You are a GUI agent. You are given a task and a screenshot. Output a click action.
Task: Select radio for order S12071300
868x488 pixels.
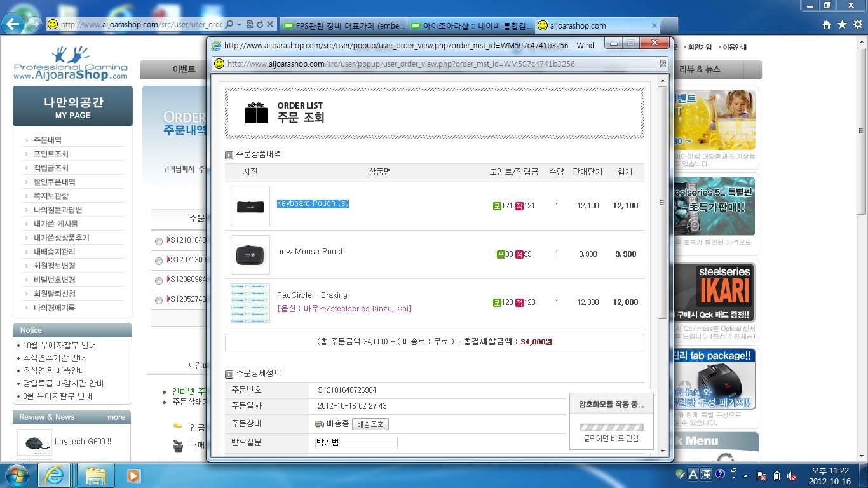(x=158, y=261)
